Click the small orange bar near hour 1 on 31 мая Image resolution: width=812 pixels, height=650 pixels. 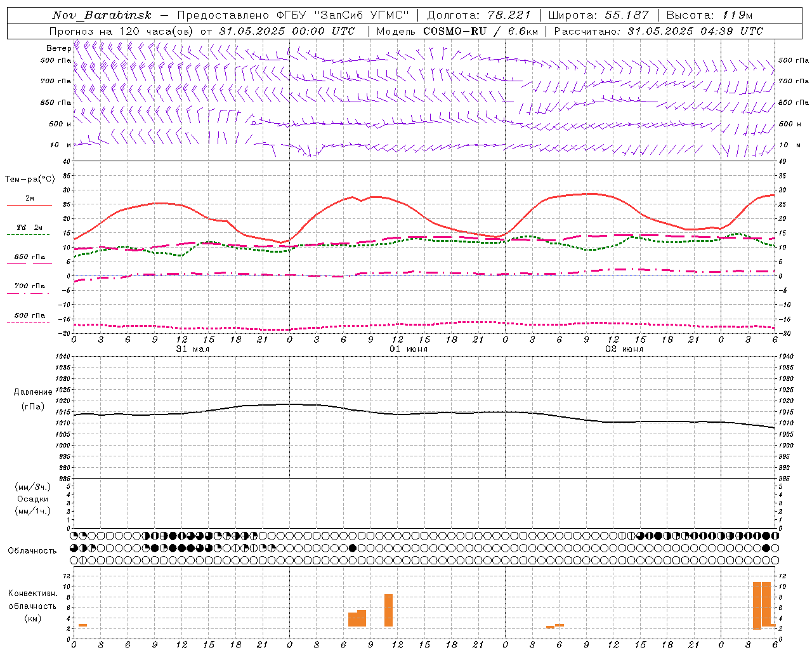(x=82, y=625)
